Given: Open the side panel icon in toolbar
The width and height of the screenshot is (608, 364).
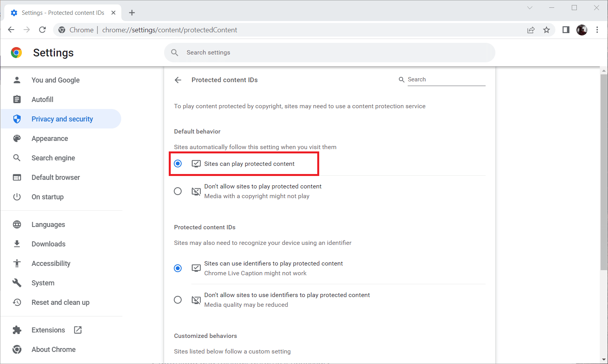Looking at the screenshot, I should [x=566, y=30].
